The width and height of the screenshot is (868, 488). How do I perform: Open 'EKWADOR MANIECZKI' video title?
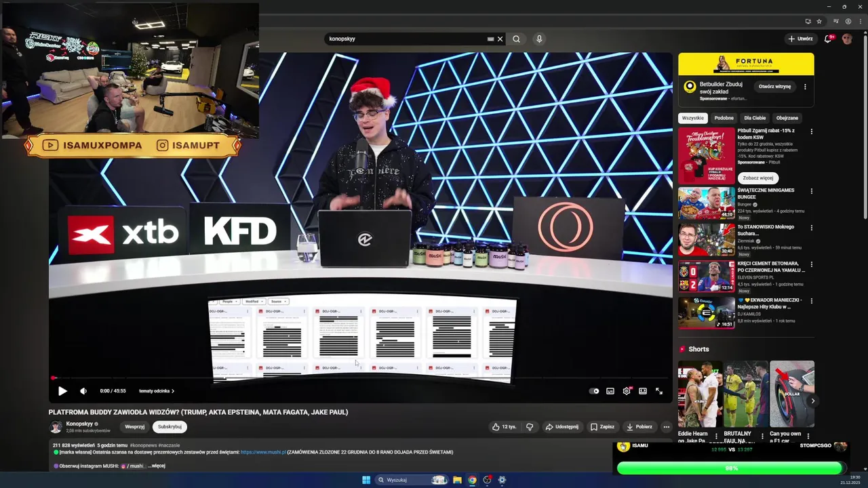tap(770, 303)
